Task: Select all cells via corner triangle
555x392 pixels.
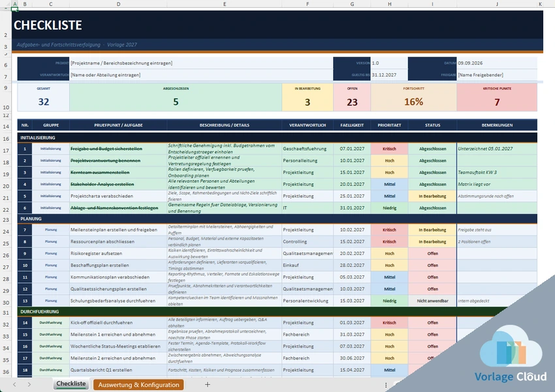Action: [x=6, y=4]
